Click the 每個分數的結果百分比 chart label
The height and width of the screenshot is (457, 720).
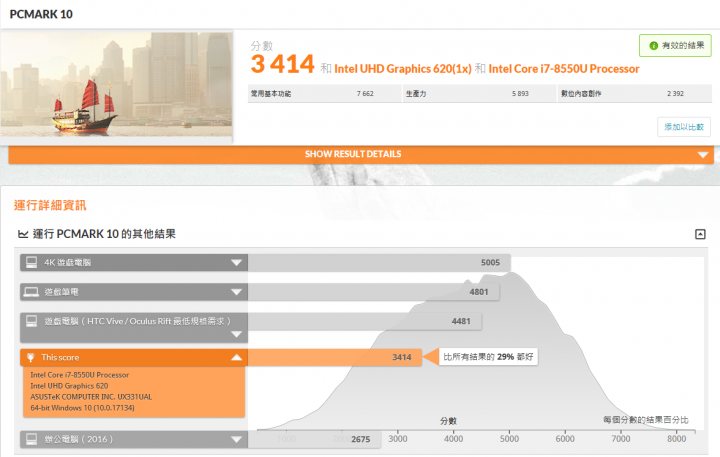point(646,420)
